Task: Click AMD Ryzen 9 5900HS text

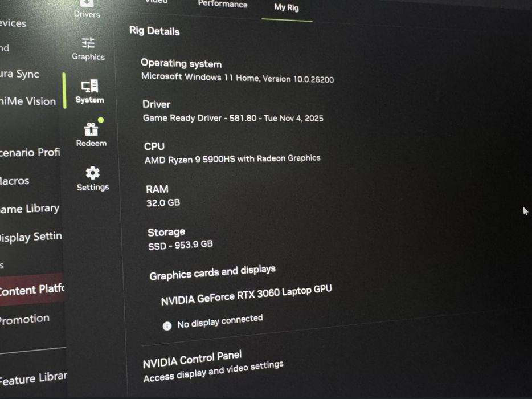Action: pos(232,159)
